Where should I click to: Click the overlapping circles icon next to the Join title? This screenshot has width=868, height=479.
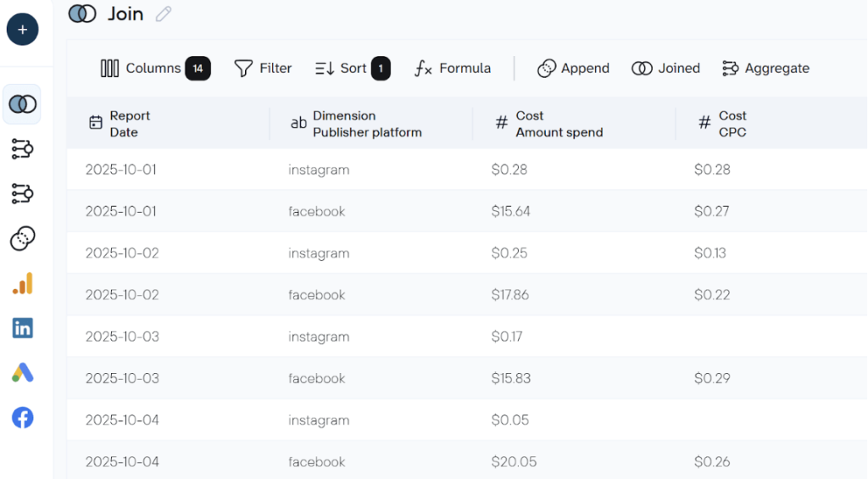[x=82, y=14]
